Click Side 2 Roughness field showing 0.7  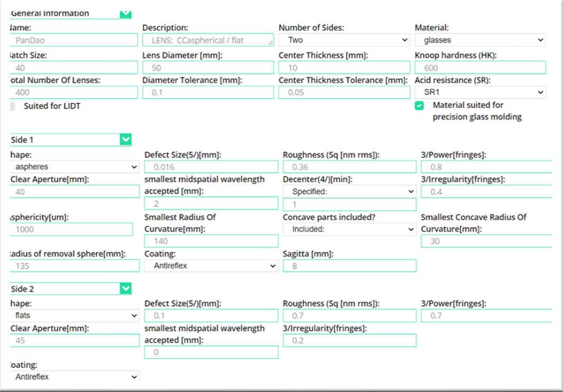click(350, 315)
